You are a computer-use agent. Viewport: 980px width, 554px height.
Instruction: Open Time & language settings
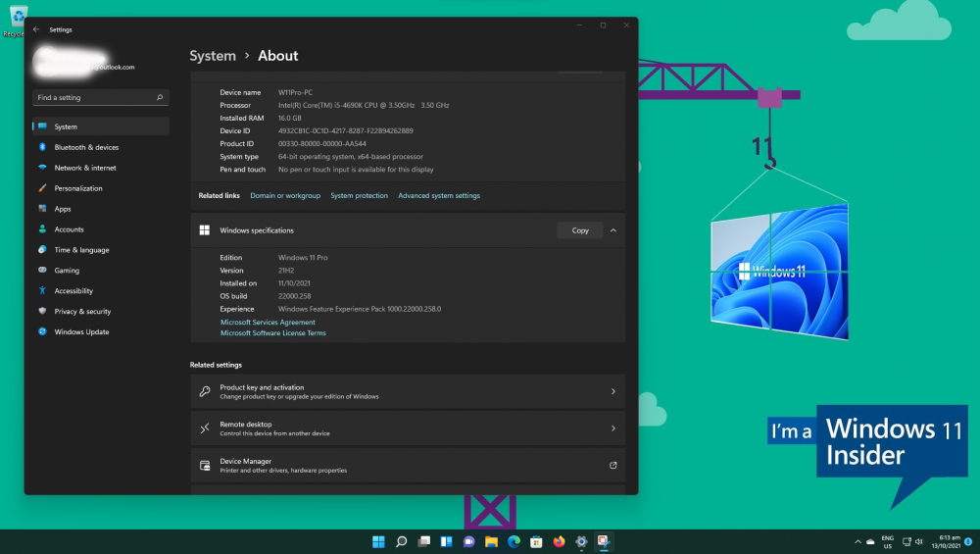click(101, 249)
